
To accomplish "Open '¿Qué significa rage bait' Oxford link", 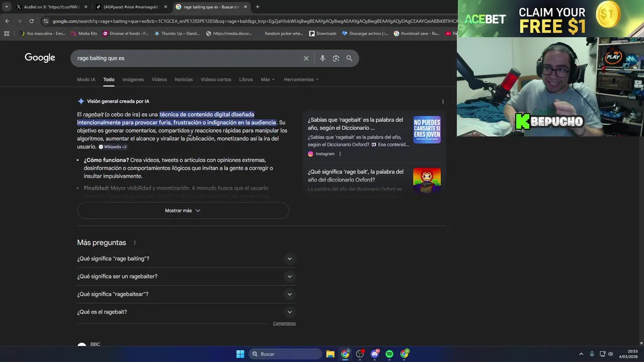I will pos(355,175).
